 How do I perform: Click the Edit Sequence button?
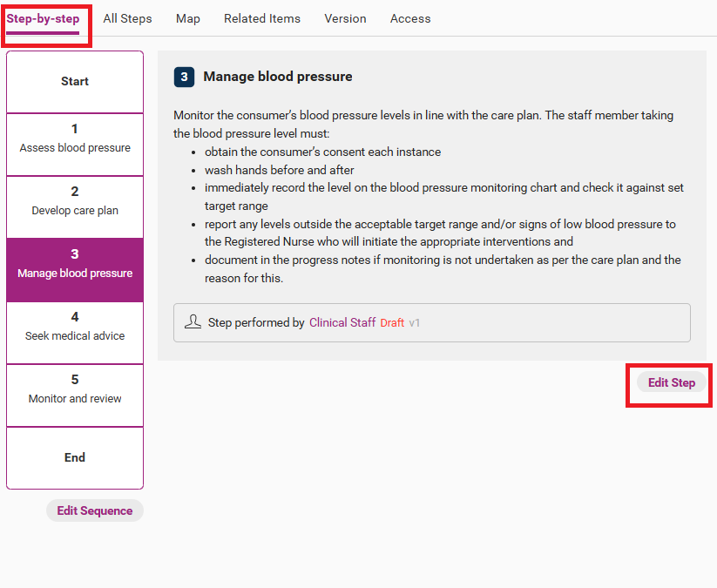95,511
